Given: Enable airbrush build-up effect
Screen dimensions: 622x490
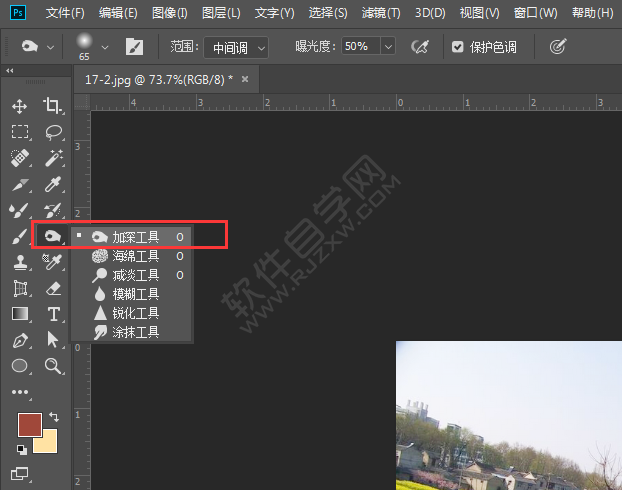Looking at the screenshot, I should [x=420, y=47].
